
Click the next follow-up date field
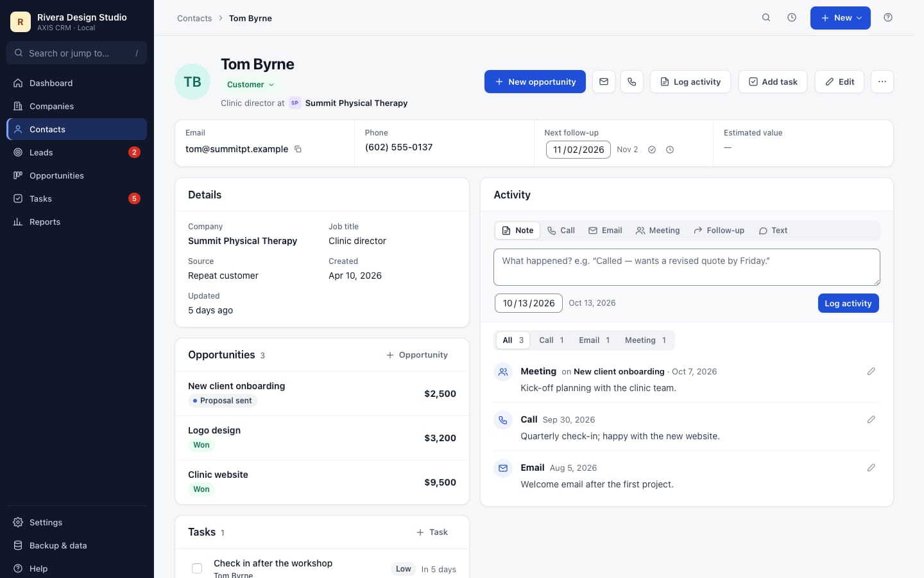(x=578, y=150)
